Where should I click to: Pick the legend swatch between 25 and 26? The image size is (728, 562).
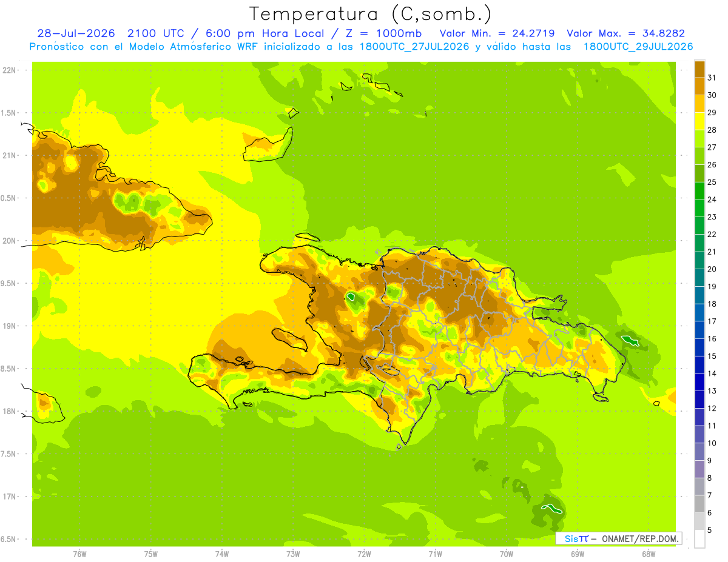click(699, 173)
